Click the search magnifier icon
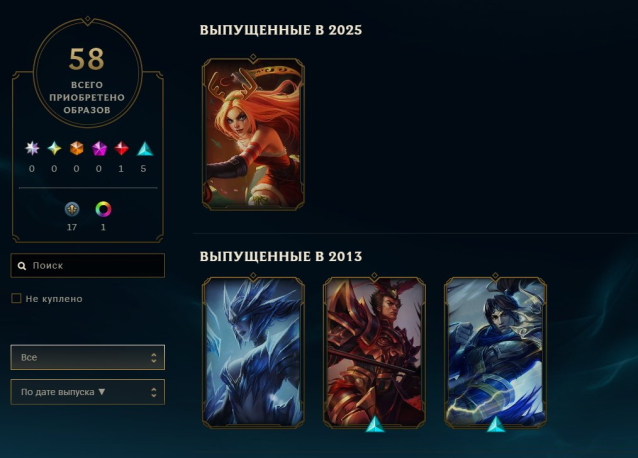638x458 pixels. point(22,266)
